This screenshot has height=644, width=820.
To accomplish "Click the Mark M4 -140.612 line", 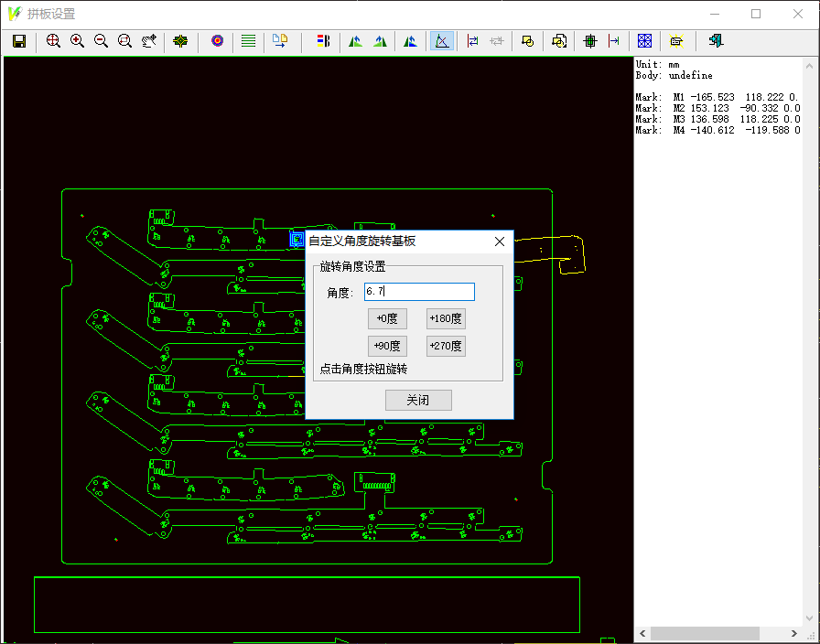I will (x=717, y=130).
